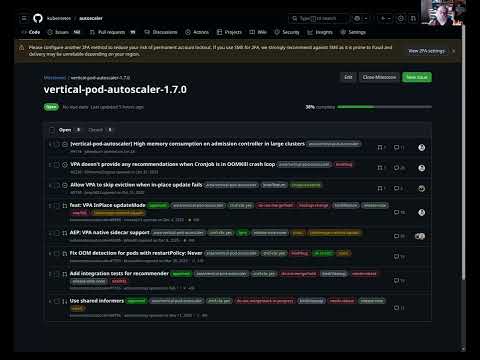
Task: Open the assignee avatar on Cronjob OOMKill issue
Action: (422, 168)
